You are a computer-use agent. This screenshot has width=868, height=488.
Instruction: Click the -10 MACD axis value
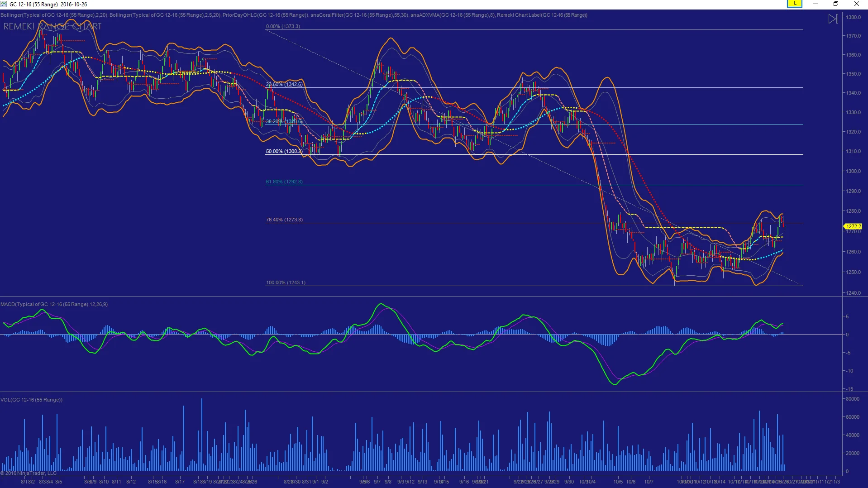pos(850,371)
